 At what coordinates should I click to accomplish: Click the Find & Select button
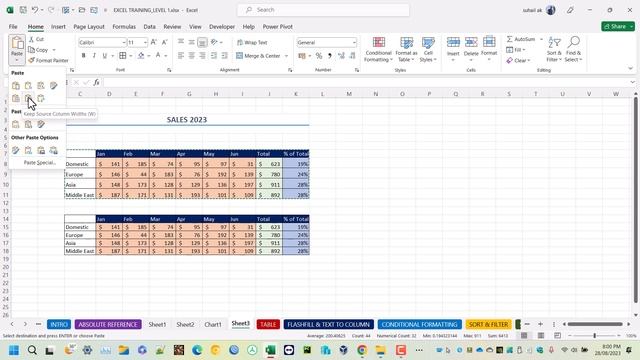(x=573, y=49)
